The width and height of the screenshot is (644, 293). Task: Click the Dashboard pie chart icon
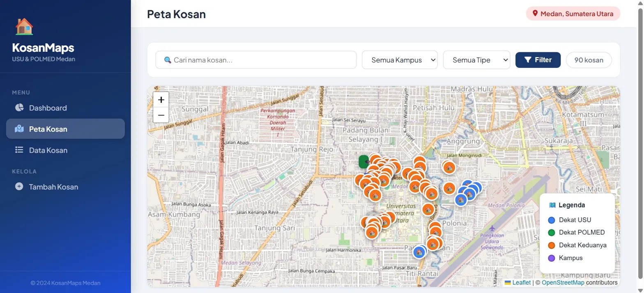pyautogui.click(x=19, y=108)
